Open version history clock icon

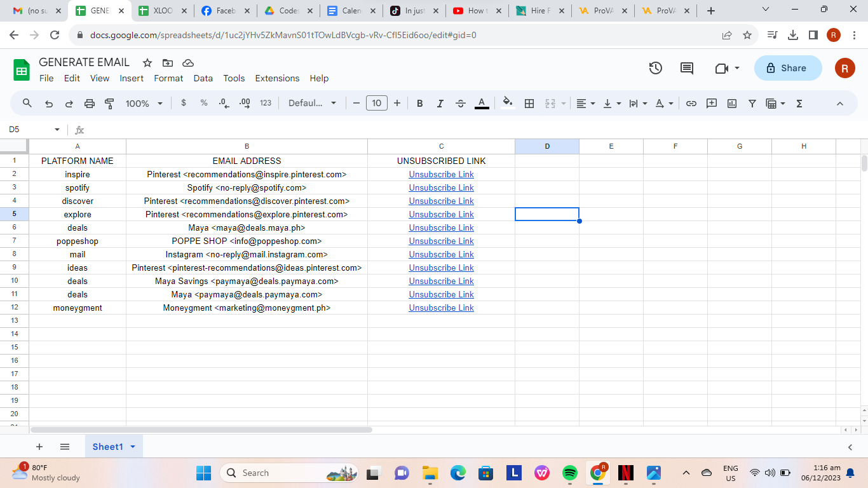coord(656,68)
